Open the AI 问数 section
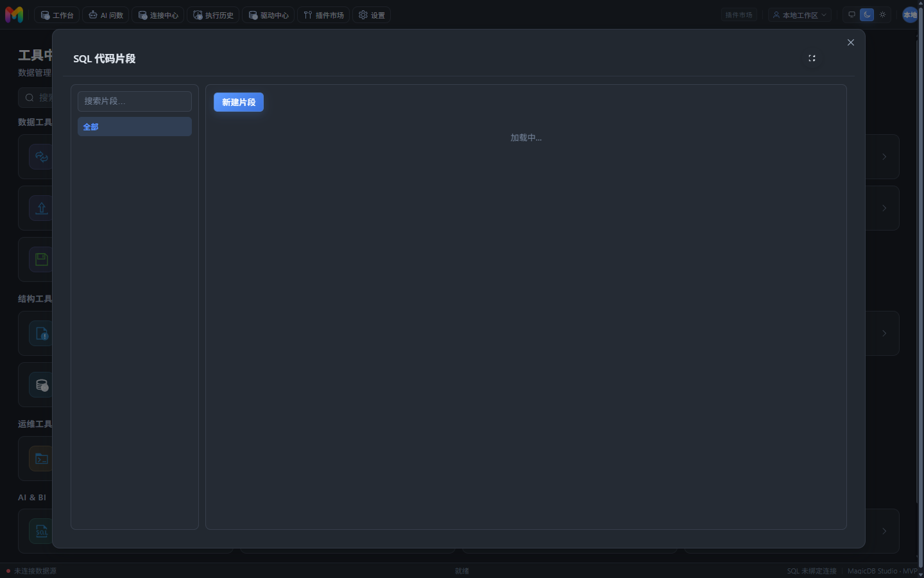Screen dimensions: 924x578 click(106, 15)
